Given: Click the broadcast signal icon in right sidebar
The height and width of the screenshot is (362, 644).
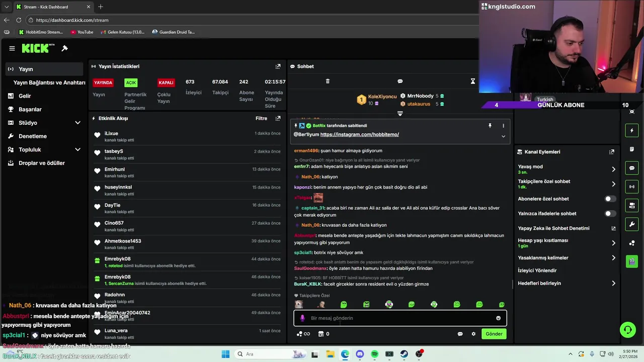Looking at the screenshot, I should point(632,187).
